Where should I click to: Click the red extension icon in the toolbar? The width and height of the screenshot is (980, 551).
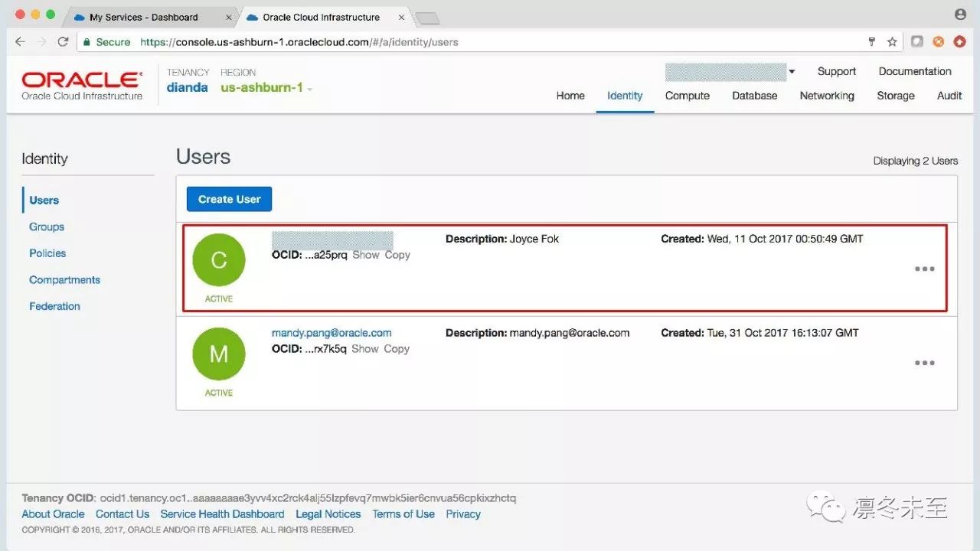959,42
